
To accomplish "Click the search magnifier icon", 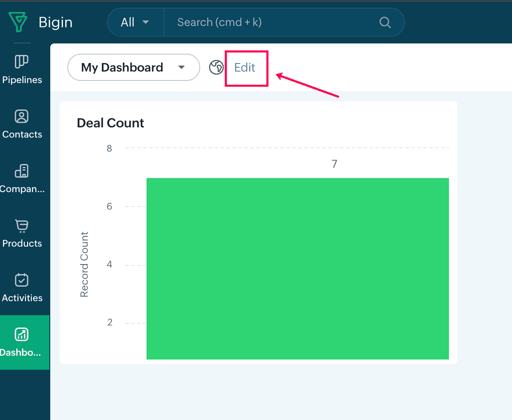I will tap(385, 22).
